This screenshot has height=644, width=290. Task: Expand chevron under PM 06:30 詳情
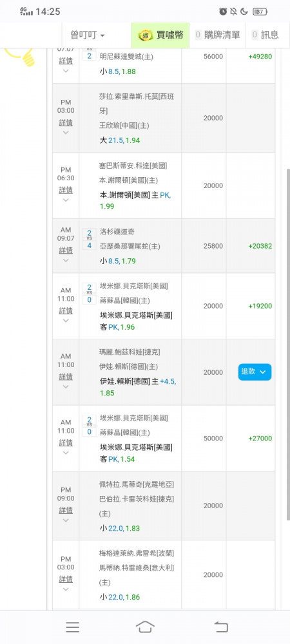(x=66, y=200)
